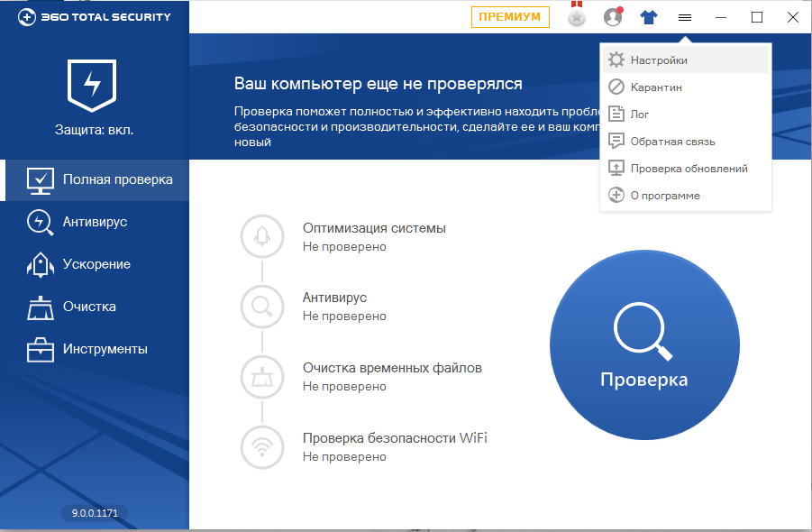Click the heading Ваш компьютер еще не проверялся

coord(378,84)
